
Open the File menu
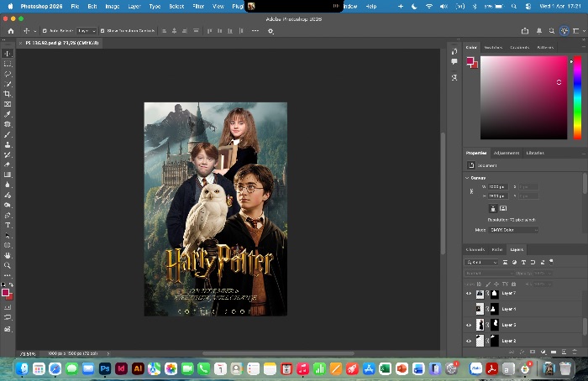(75, 7)
